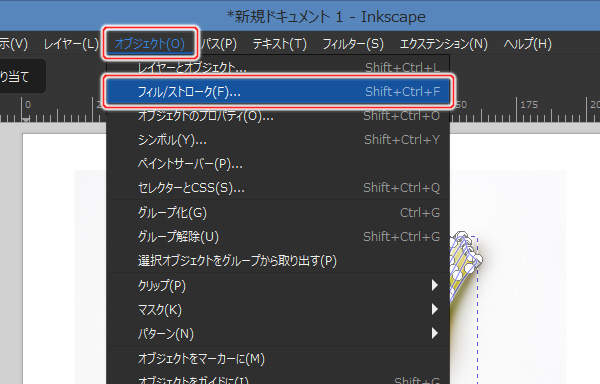
Task: Open オブジェクトのプロパティ(O)... dialog
Action: 278,116
